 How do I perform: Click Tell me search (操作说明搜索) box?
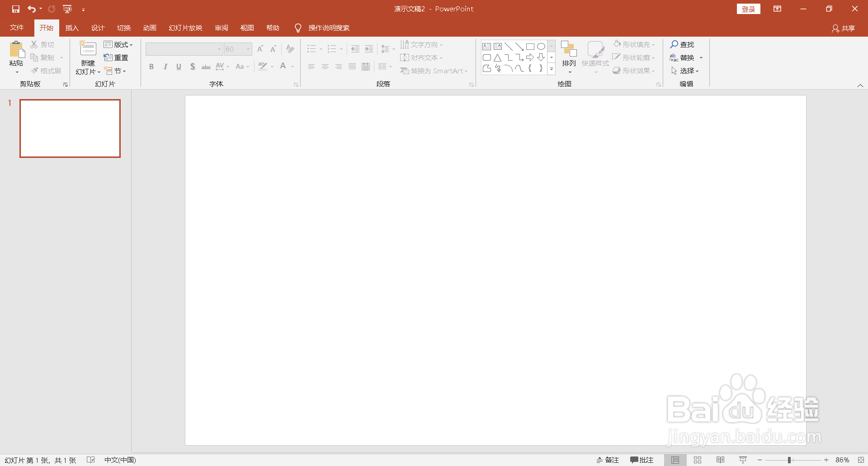point(329,28)
